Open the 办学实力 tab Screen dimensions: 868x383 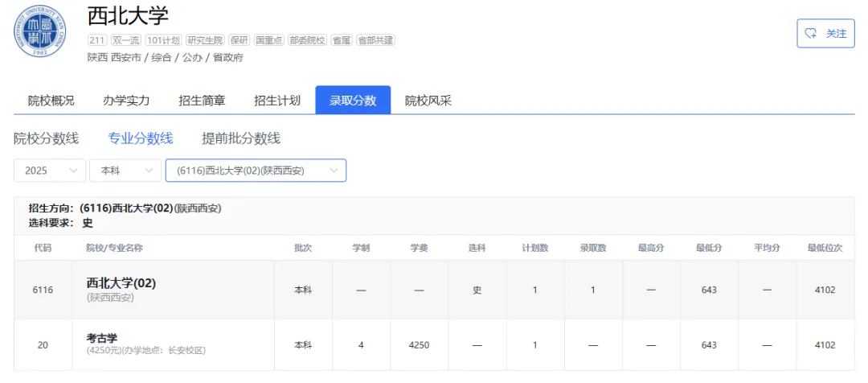(126, 101)
